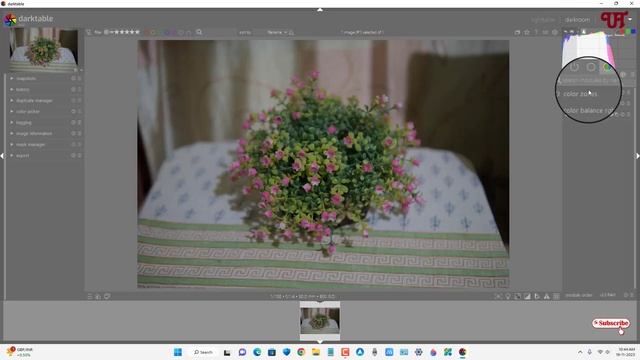The width and height of the screenshot is (640, 360).
Task: Collapse the filmstrip panel arrow
Action: pos(320,341)
